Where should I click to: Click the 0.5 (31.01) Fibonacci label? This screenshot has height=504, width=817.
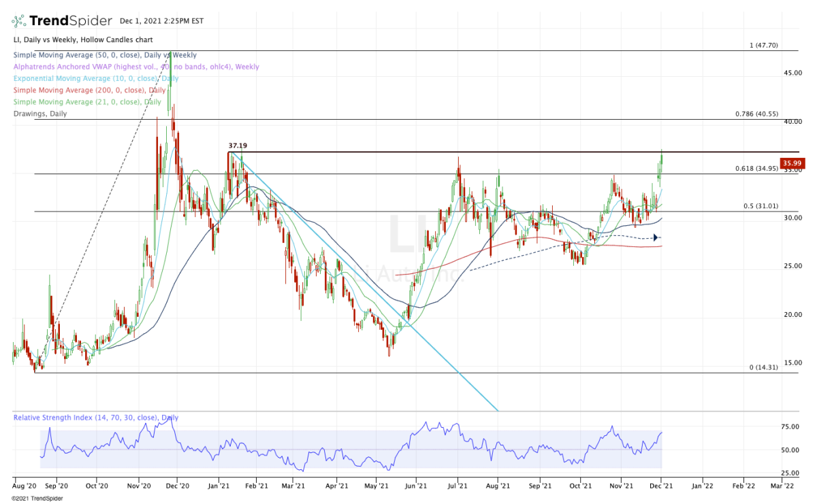(x=760, y=206)
